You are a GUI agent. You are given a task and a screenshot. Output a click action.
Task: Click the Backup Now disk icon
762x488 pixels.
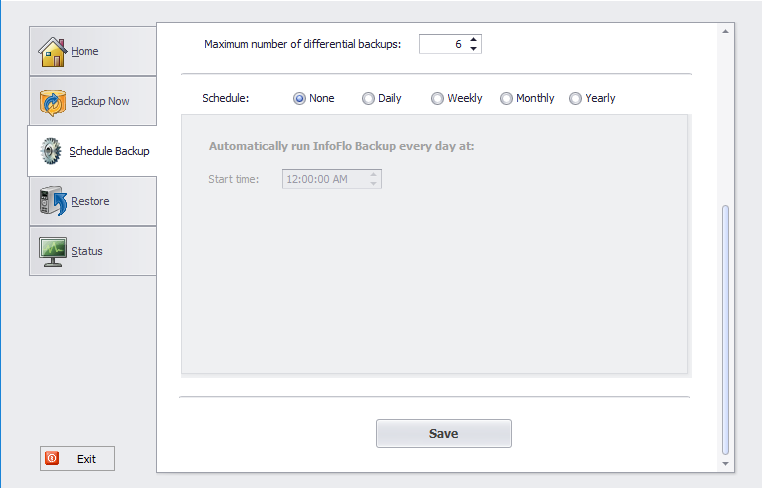coord(52,102)
